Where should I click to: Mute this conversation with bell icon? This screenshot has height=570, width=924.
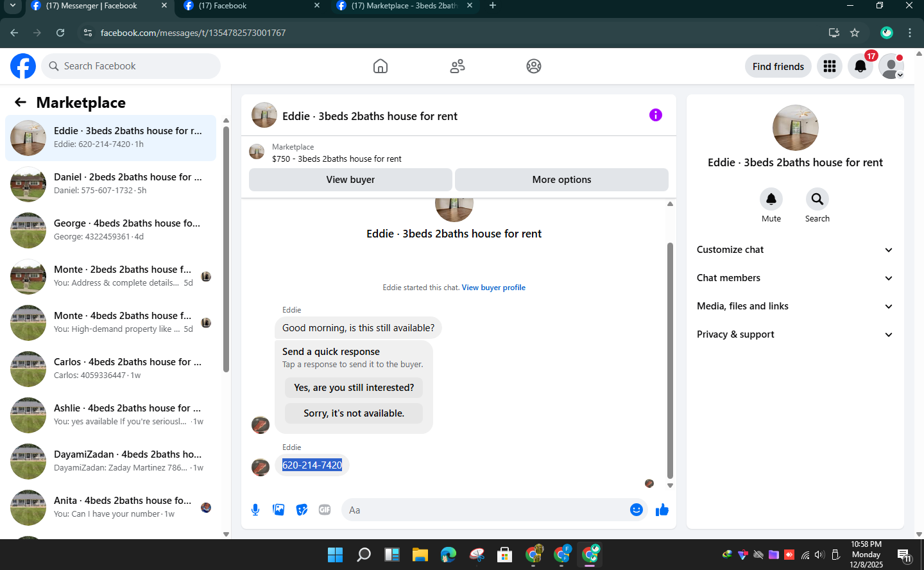(x=771, y=199)
